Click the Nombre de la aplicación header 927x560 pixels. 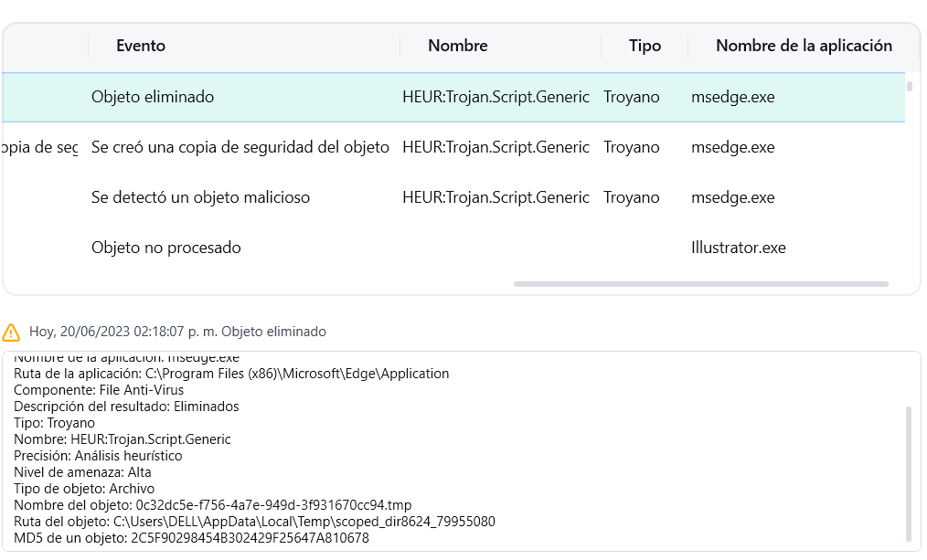804,46
